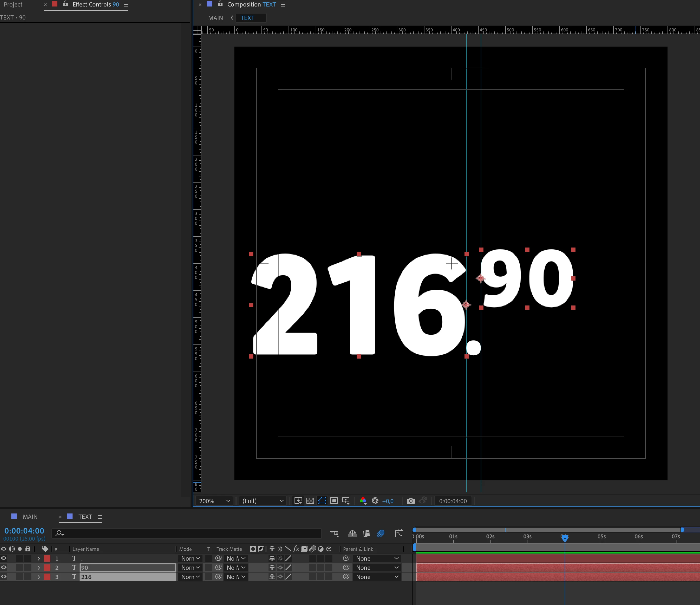Hide layer 3 '216' via eye icon
This screenshot has height=605, width=700.
coord(4,577)
